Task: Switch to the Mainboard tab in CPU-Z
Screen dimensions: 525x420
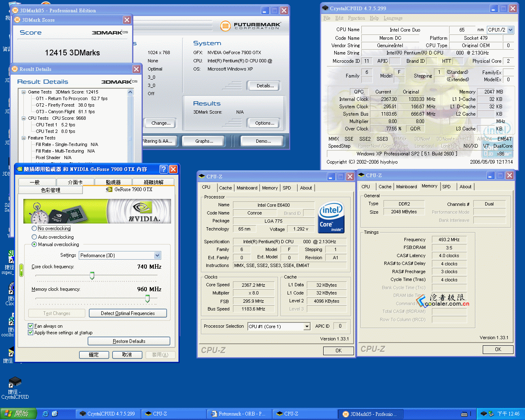Action: (x=247, y=188)
